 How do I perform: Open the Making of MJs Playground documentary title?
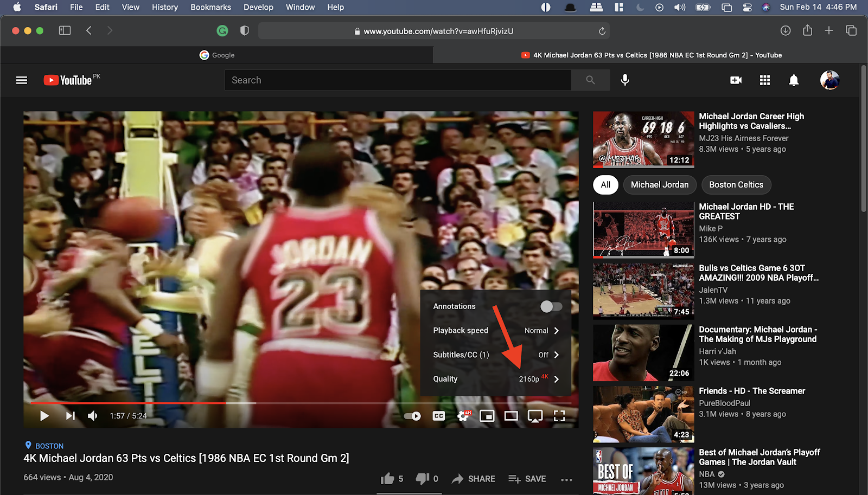[x=758, y=335]
